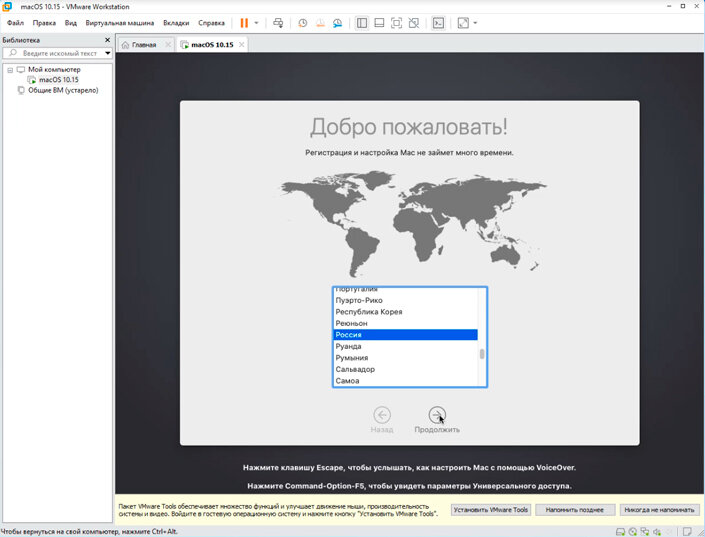Close the macOS 10.15 tab
The image size is (705, 537).
click(x=242, y=45)
